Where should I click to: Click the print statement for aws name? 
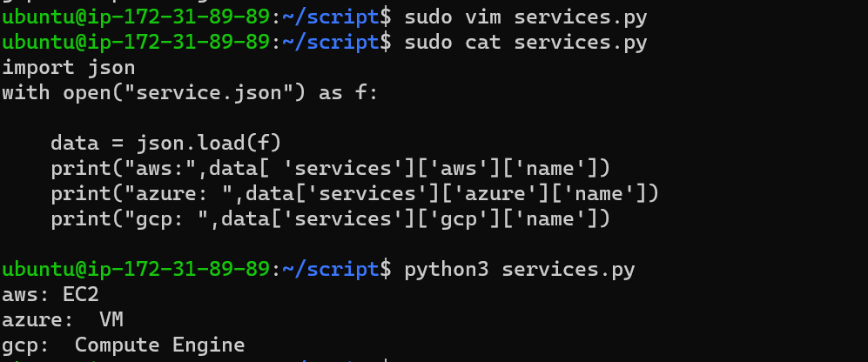331,168
